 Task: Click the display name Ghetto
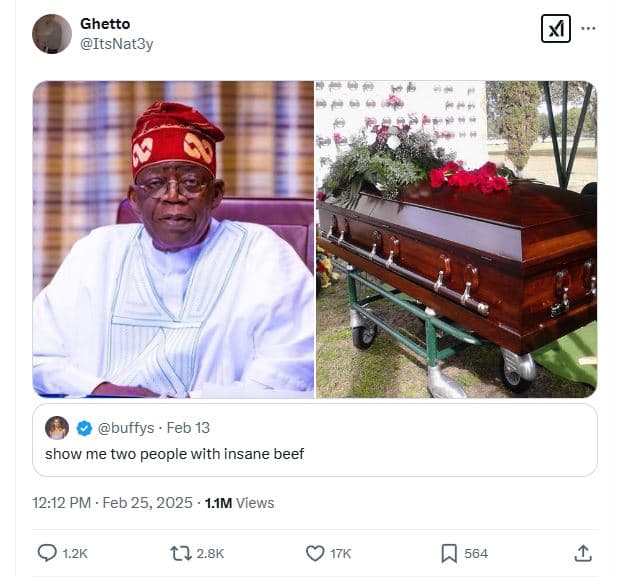pyautogui.click(x=105, y=24)
